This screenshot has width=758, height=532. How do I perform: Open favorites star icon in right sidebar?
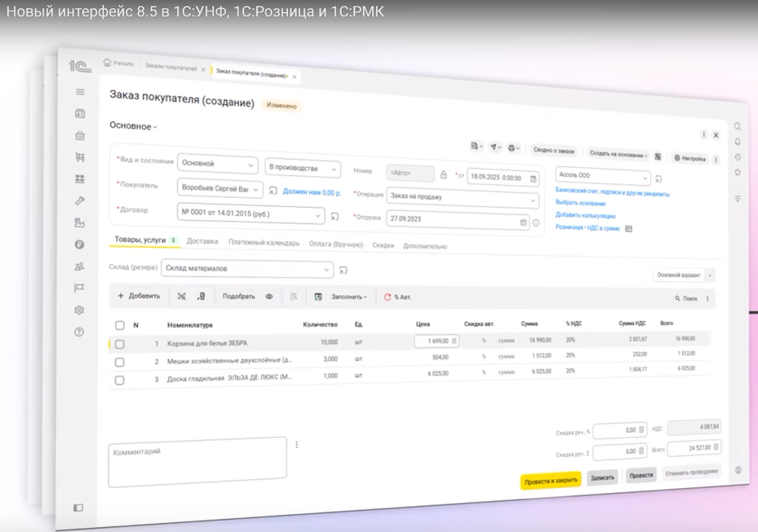(737, 172)
